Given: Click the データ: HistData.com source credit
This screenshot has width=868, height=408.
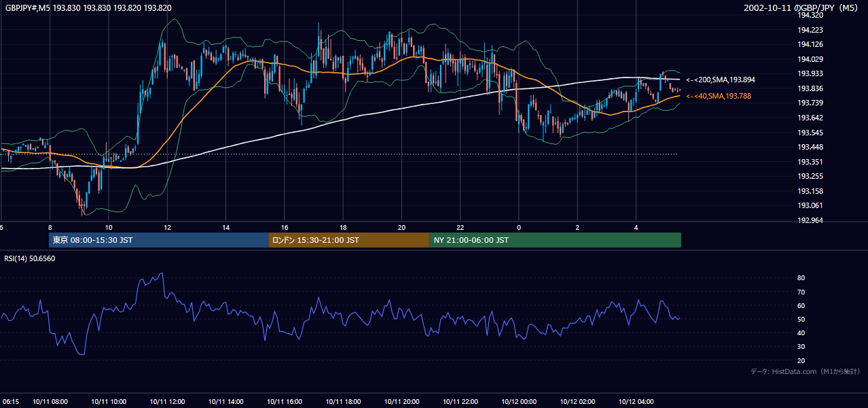Looking at the screenshot, I should click(806, 371).
